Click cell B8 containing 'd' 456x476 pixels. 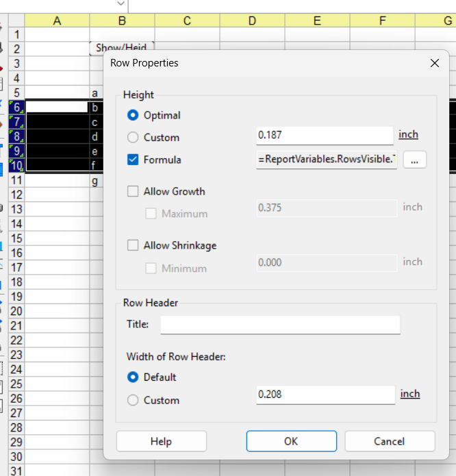click(97, 136)
